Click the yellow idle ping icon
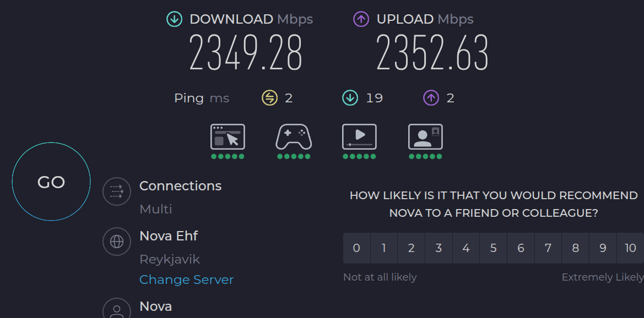 pyautogui.click(x=269, y=98)
